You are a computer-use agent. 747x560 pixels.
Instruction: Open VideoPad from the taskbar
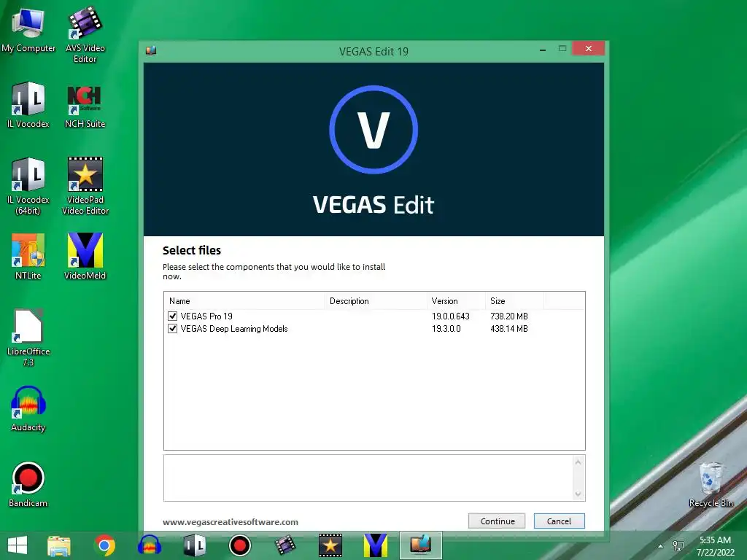point(330,545)
